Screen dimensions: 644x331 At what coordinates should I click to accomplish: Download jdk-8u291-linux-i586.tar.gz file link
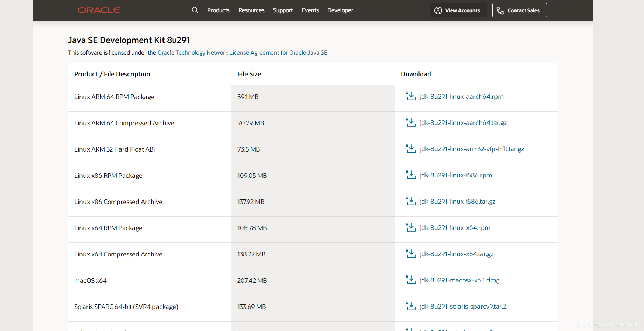tap(457, 202)
